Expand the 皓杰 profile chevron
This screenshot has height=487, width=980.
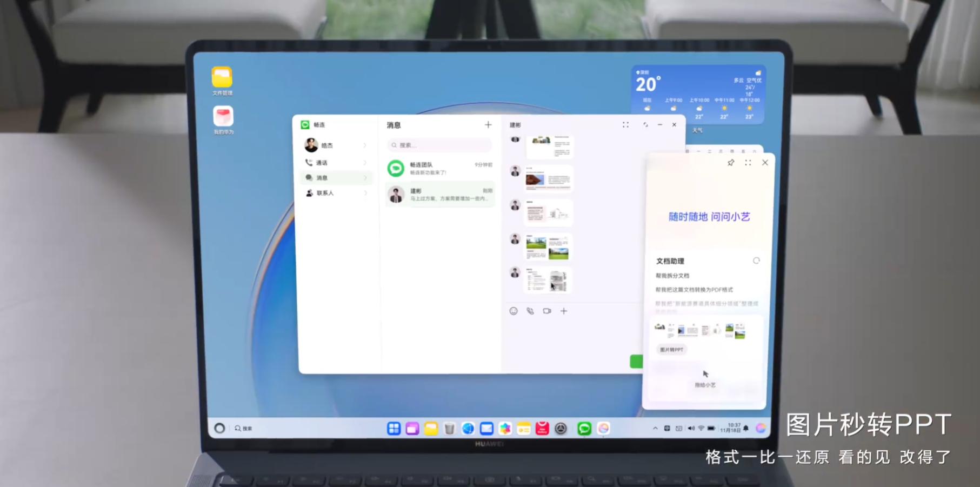365,145
